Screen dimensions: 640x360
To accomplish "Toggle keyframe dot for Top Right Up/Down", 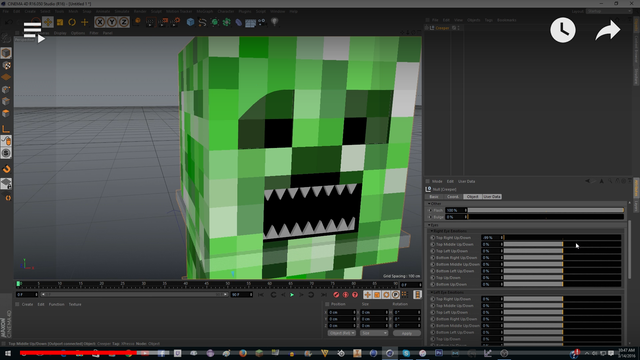I will click(x=433, y=238).
